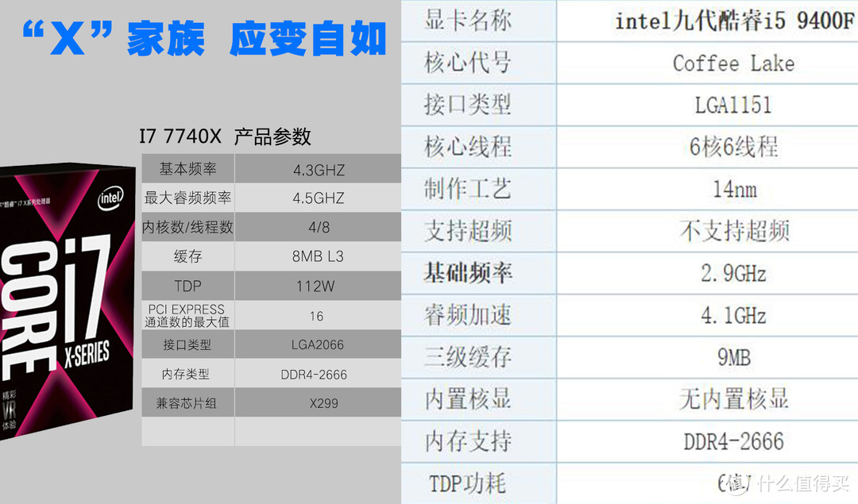Click the heading I7 7740X 产品参数
858x504 pixels.
pos(225,136)
